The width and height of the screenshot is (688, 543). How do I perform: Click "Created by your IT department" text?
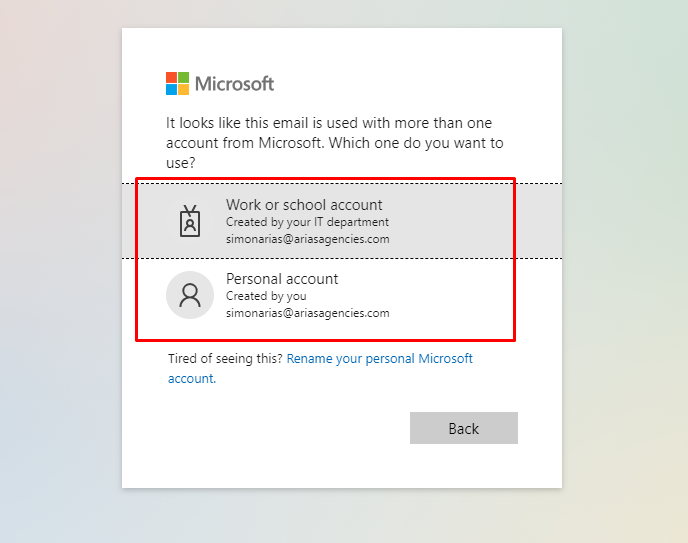(x=307, y=222)
